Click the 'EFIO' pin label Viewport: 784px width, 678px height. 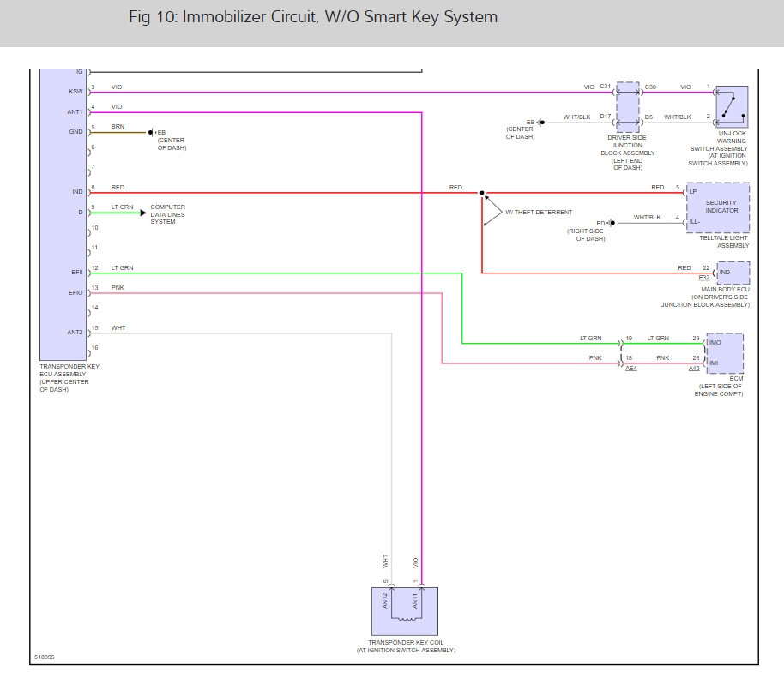click(x=75, y=293)
